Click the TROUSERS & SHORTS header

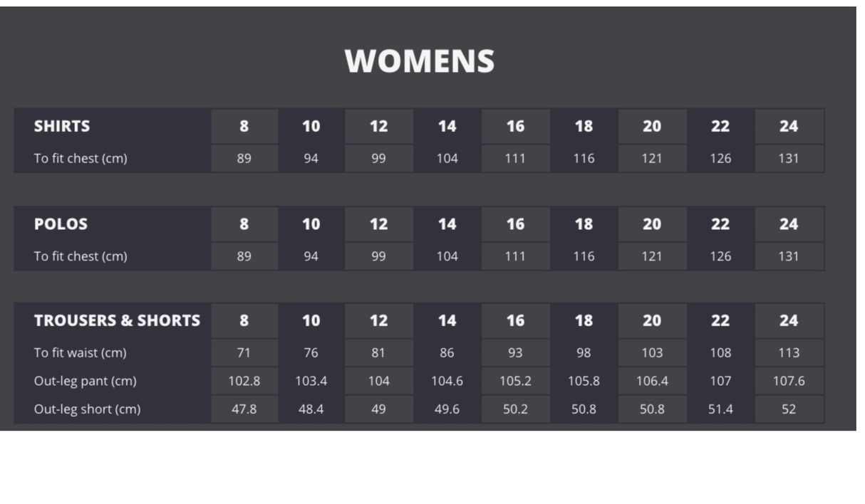click(x=117, y=320)
